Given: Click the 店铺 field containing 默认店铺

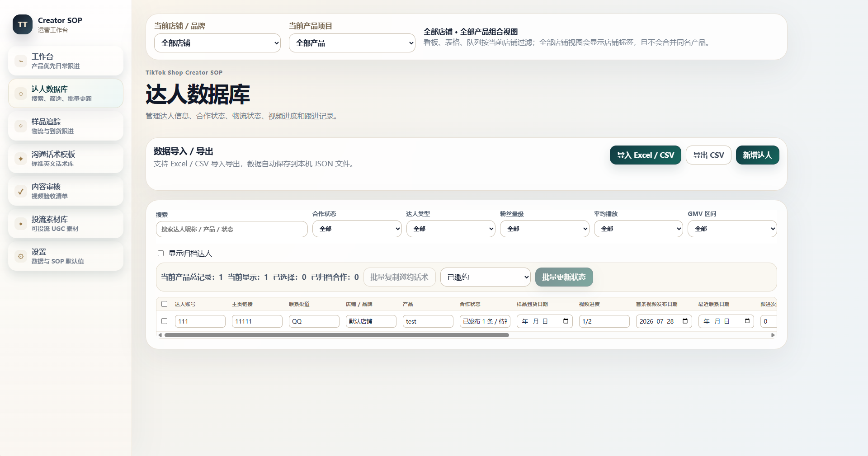Looking at the screenshot, I should tap(371, 321).
